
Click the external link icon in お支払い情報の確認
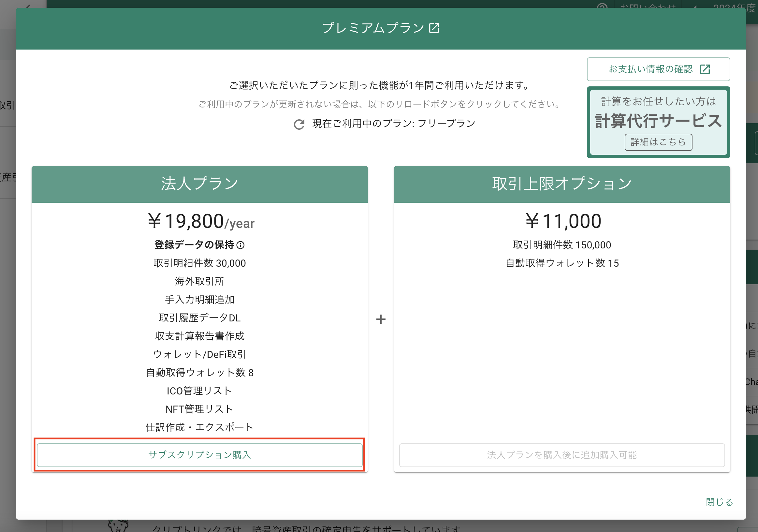(705, 69)
